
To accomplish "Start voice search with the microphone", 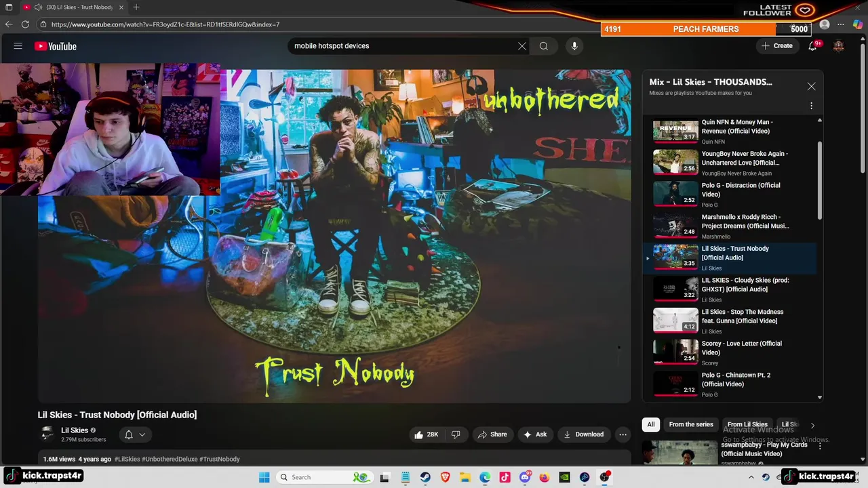I will [x=574, y=46].
